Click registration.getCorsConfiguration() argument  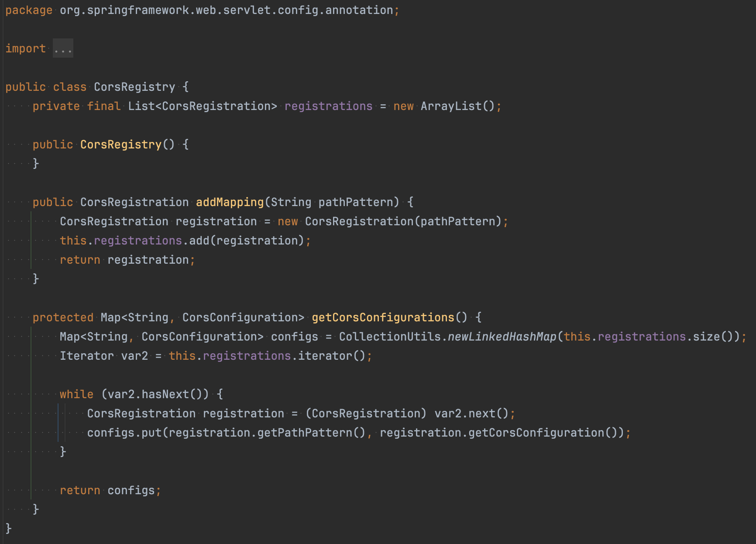499,433
